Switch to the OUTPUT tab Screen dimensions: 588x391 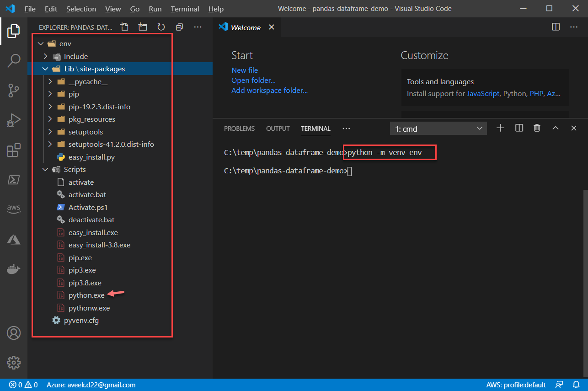tap(278, 129)
